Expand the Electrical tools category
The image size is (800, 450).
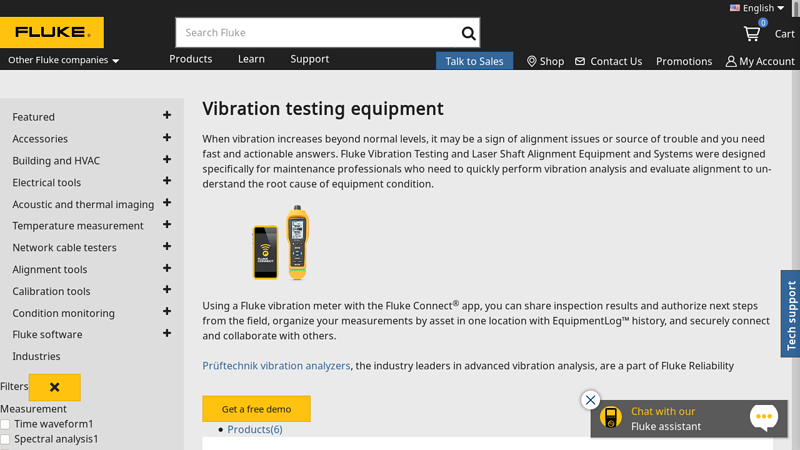167,181
